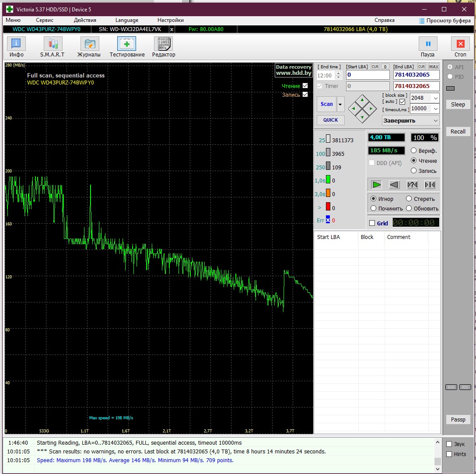Open the Завершить action dropdown
Viewport: 476px width, 474px height.
[x=435, y=120]
